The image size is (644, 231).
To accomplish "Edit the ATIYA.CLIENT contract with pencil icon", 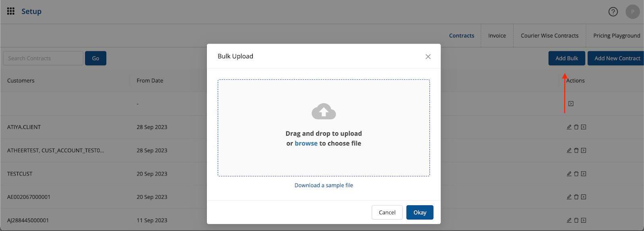I will click(569, 127).
